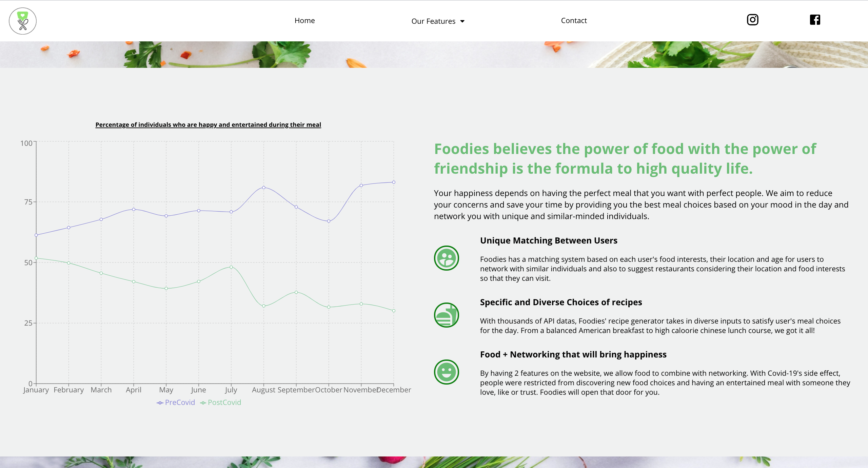Viewport: 868px width, 468px height.
Task: Open the Our Features menu label
Action: coord(433,21)
